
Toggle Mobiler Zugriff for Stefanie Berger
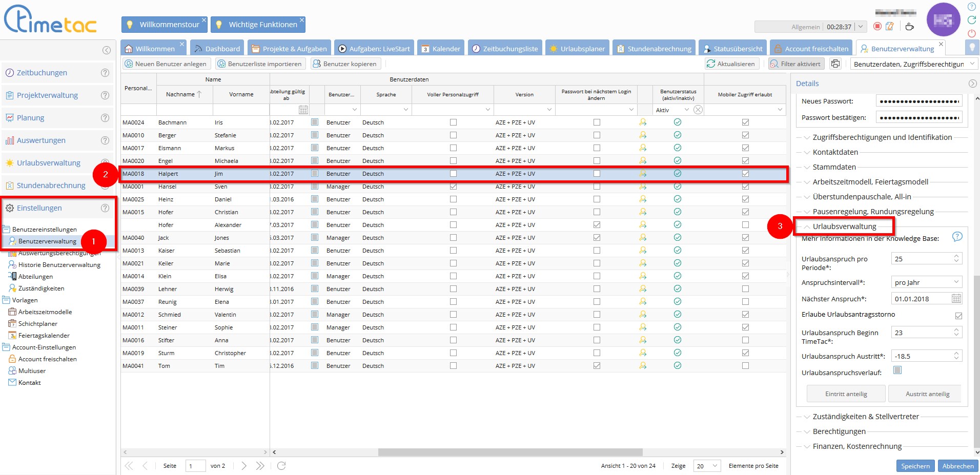(745, 135)
